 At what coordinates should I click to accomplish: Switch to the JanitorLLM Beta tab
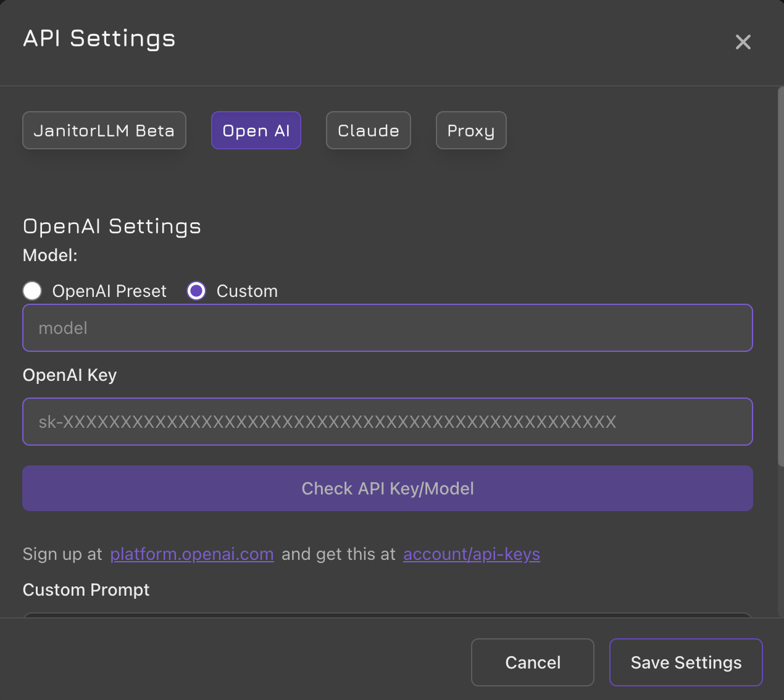pyautogui.click(x=104, y=131)
